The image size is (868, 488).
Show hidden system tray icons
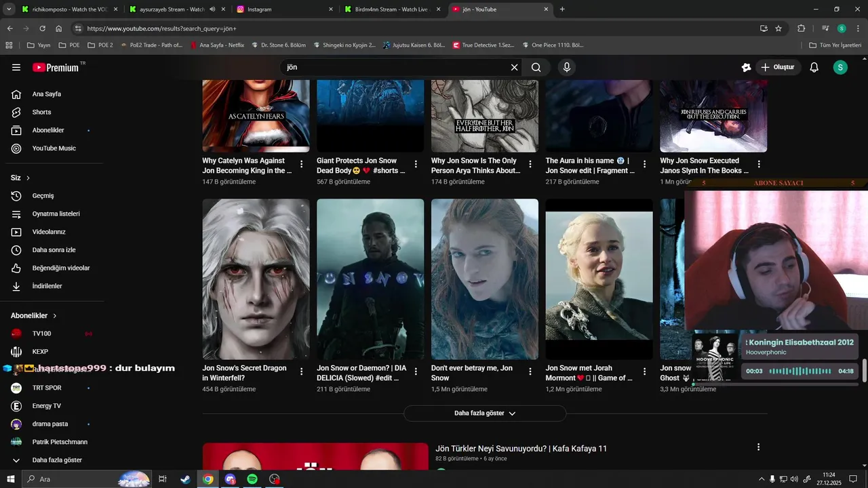point(761,479)
